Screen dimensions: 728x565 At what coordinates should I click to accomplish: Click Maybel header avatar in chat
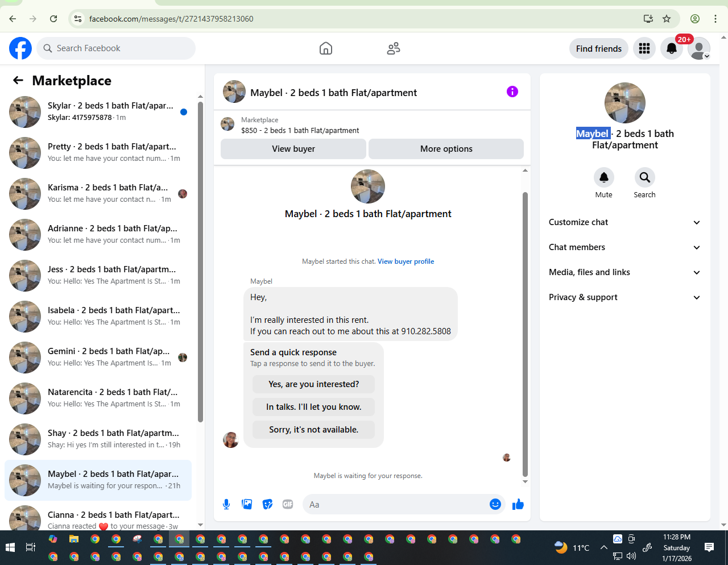click(234, 92)
